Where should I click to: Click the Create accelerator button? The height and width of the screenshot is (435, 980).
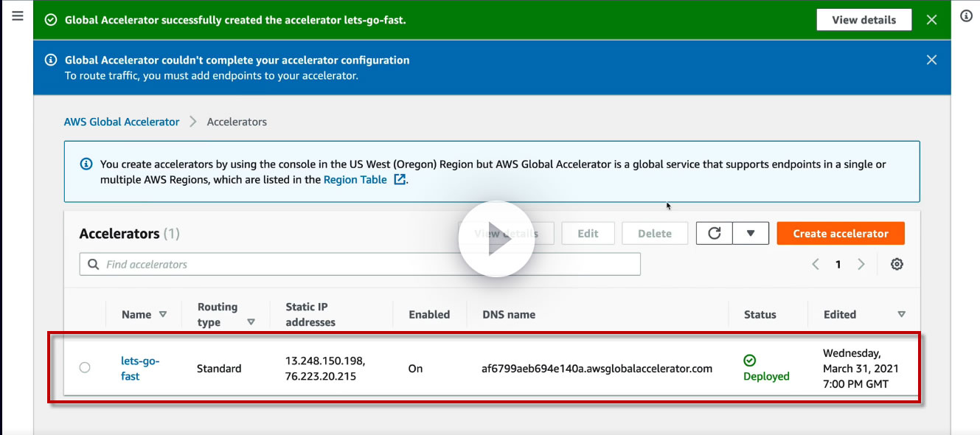coord(841,234)
